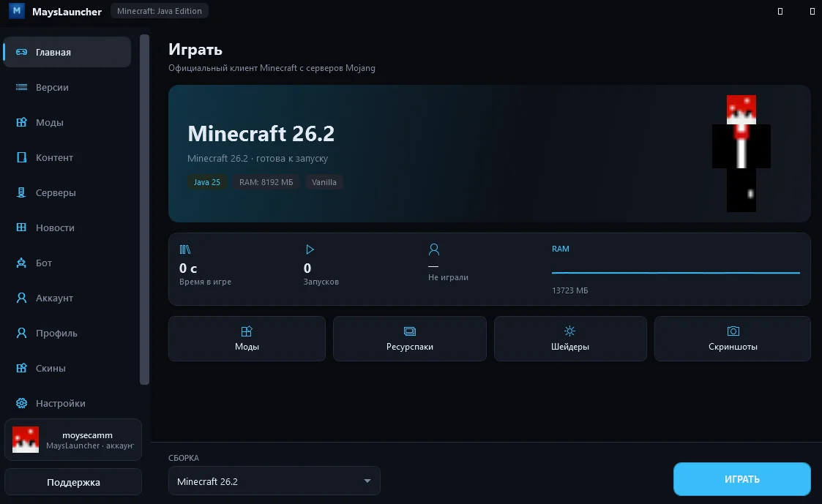
Task: Click the Аккаунт person icon
Action: point(21,298)
